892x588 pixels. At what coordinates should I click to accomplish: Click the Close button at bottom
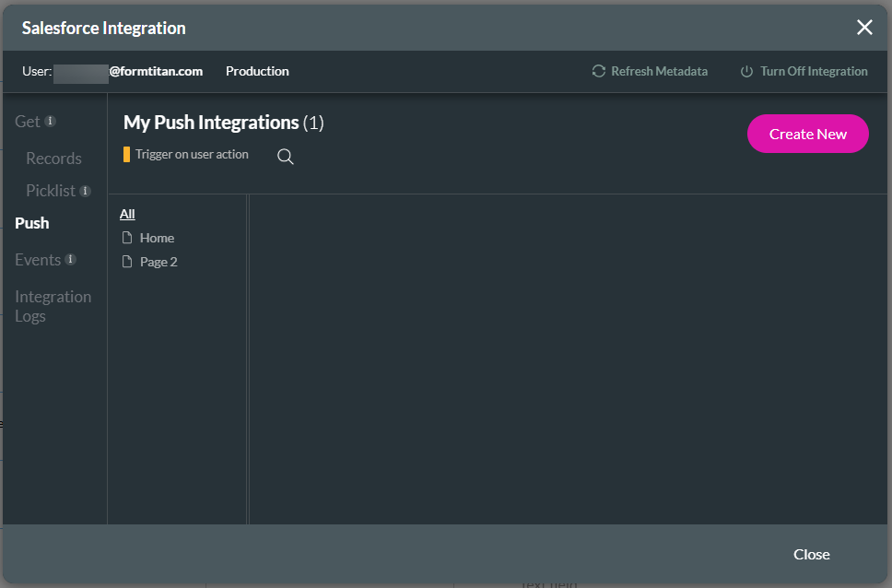[811, 555]
